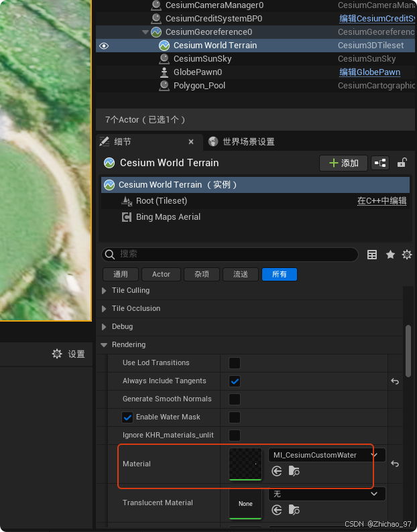Click the GlobePawn0 pawn icon
The width and height of the screenshot is (417, 532).
tap(164, 72)
